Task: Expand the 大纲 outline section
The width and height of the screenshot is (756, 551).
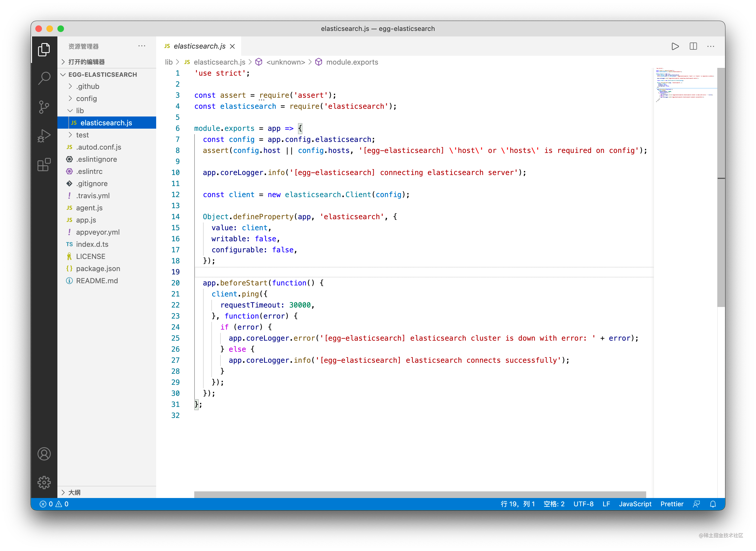Action: (74, 492)
